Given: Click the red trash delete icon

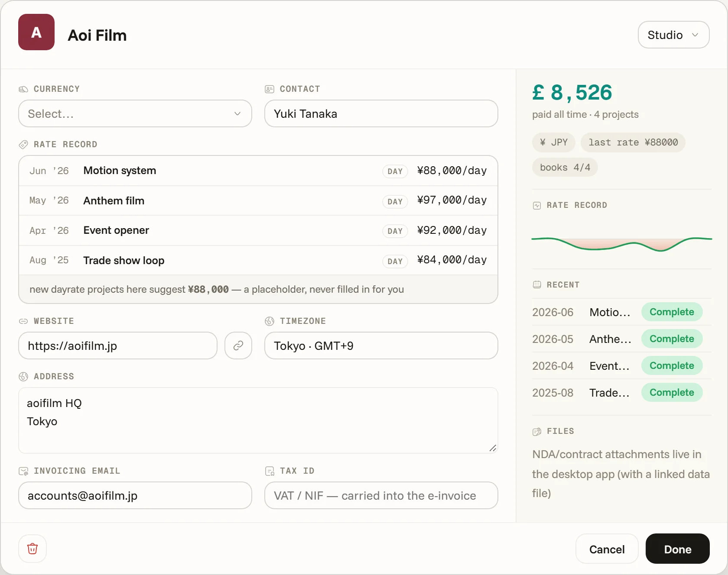Looking at the screenshot, I should pos(32,549).
